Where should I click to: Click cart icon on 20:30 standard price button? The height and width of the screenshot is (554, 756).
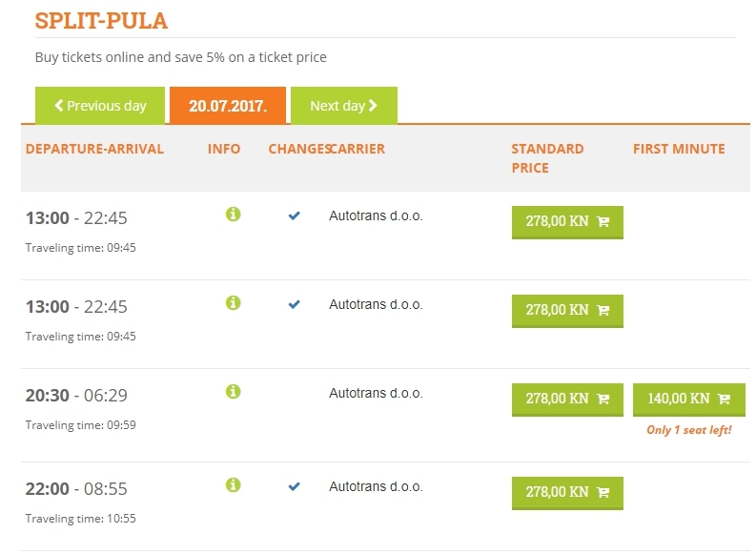603,399
